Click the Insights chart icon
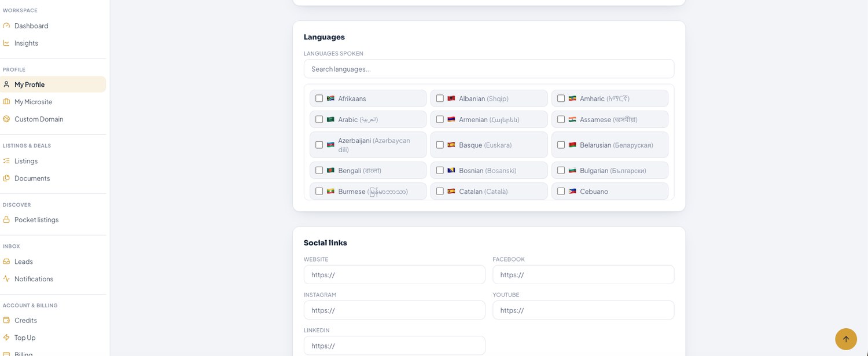The width and height of the screenshot is (868, 356). (x=6, y=43)
